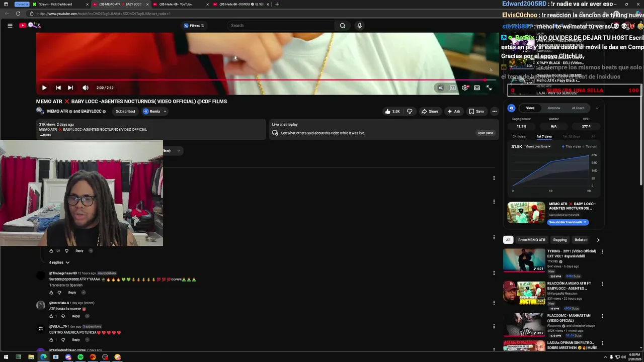Dislike the video
Image resolution: width=644 pixels, height=362 pixels.
pyautogui.click(x=410, y=111)
